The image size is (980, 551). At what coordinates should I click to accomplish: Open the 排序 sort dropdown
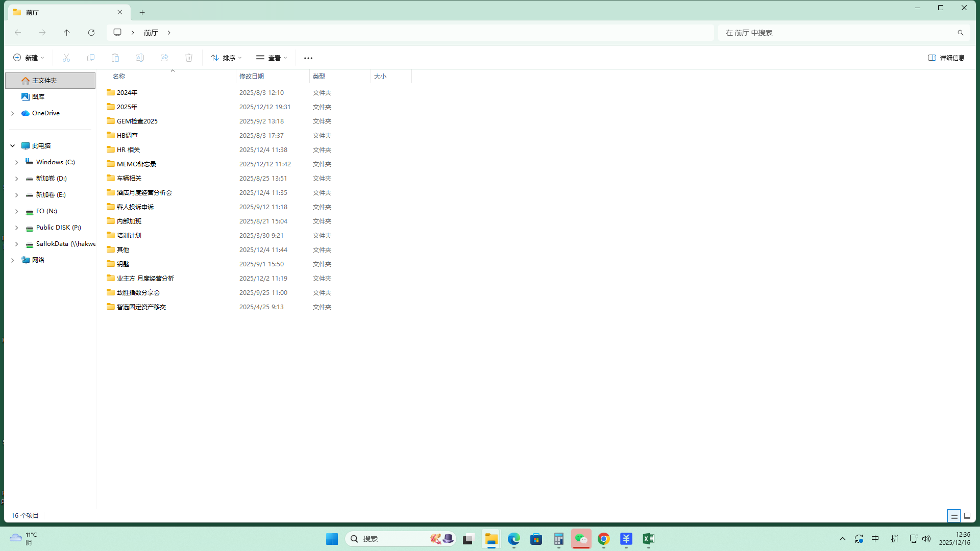pos(226,58)
